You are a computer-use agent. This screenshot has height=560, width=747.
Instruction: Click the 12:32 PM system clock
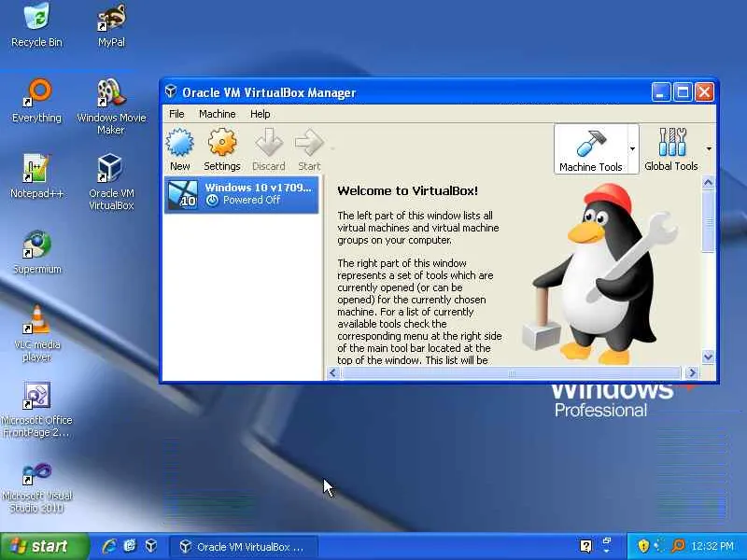712,546
